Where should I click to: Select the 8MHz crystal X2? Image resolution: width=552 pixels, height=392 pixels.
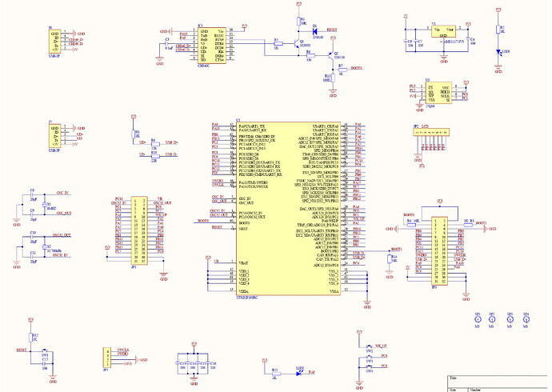click(44, 204)
